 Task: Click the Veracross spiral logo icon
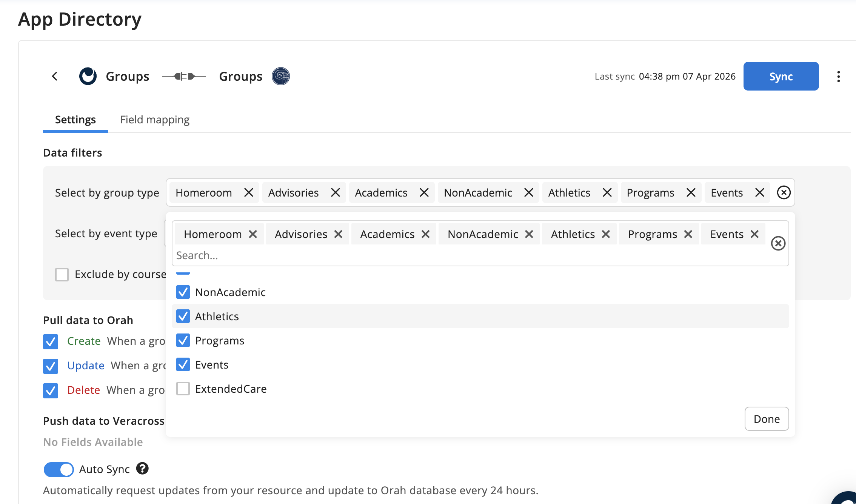pyautogui.click(x=280, y=77)
